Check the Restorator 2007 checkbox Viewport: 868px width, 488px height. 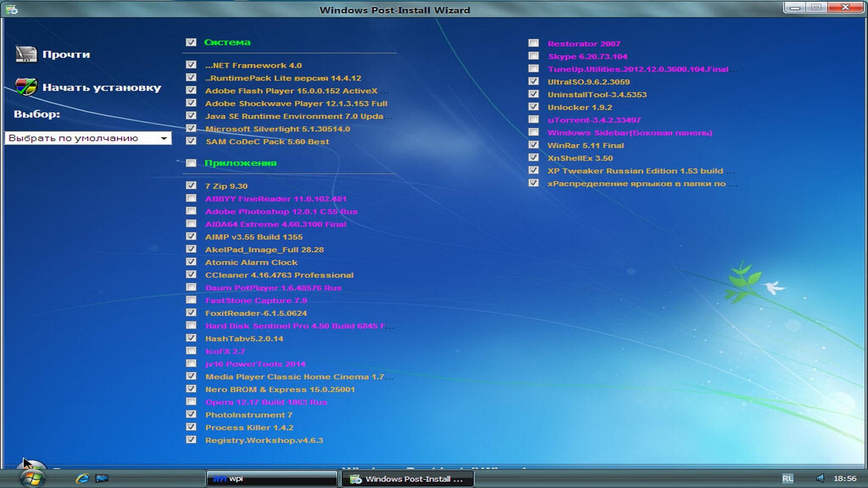pos(534,43)
